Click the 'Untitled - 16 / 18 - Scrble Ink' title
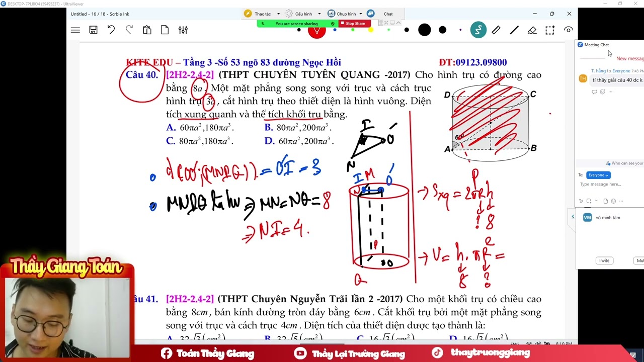644x362 pixels. [x=100, y=14]
